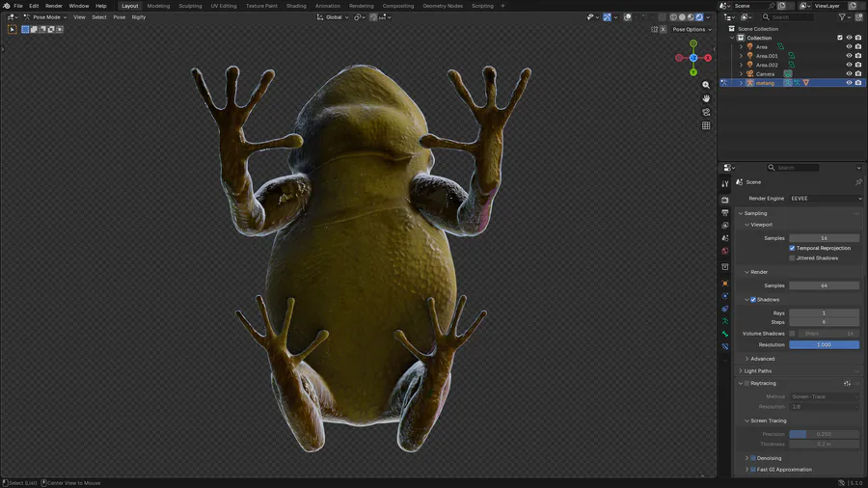Expand the Camera item in outliner
This screenshot has width=868, height=488.
point(742,74)
